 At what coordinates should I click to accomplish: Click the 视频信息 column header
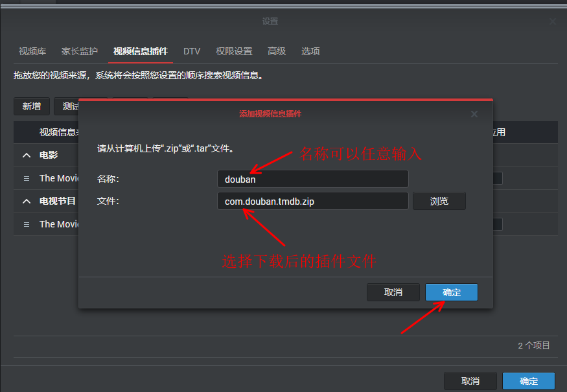(x=59, y=132)
